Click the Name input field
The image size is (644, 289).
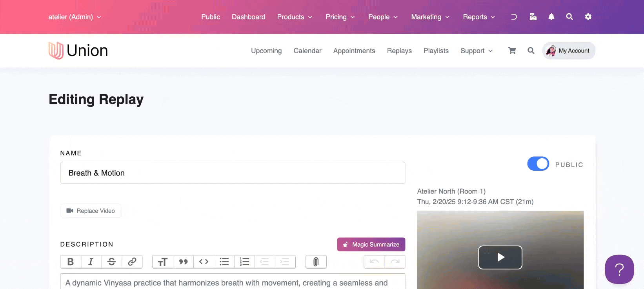(233, 173)
